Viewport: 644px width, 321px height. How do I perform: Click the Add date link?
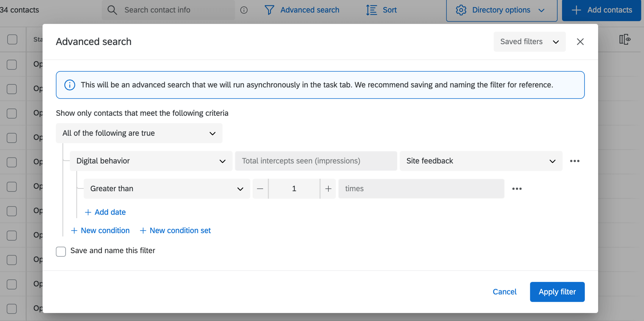[105, 212]
